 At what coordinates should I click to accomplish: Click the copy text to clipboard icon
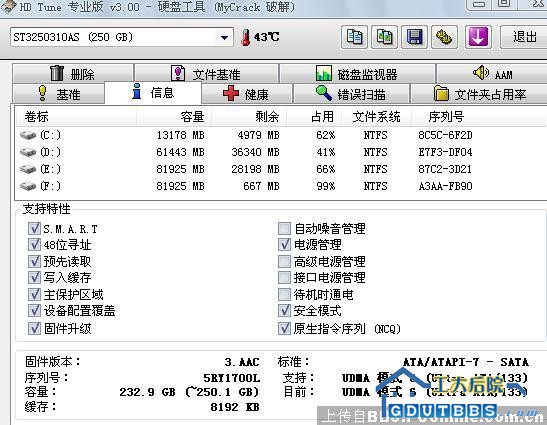(x=354, y=37)
